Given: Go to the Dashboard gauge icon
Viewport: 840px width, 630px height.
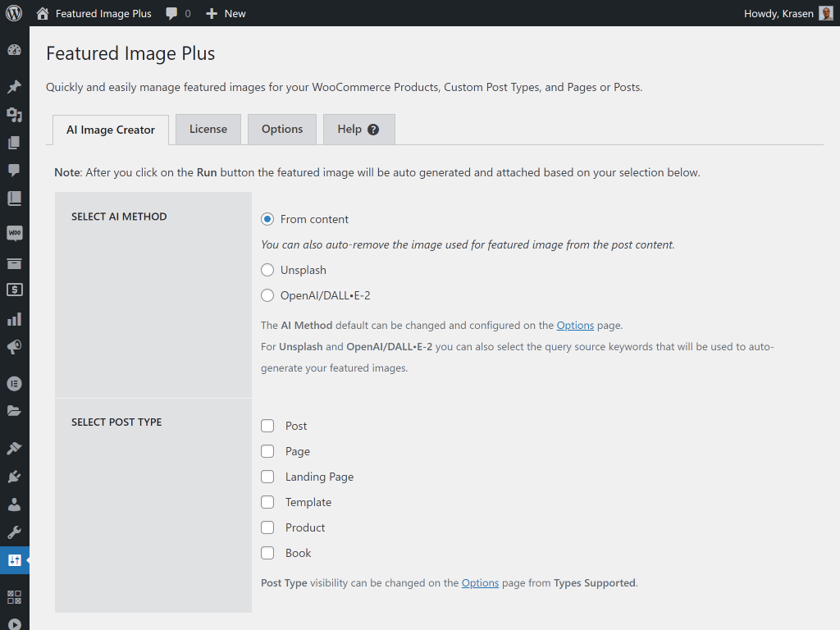Looking at the screenshot, I should 15,50.
